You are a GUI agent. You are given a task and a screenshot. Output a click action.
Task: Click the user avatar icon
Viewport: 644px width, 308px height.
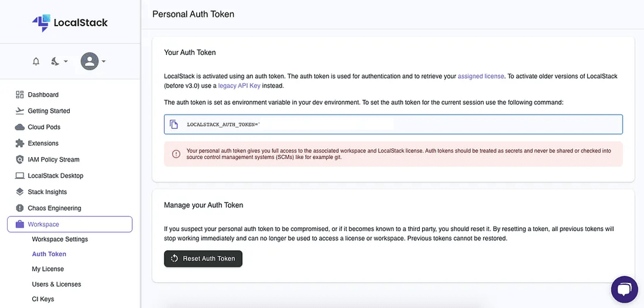point(89,61)
